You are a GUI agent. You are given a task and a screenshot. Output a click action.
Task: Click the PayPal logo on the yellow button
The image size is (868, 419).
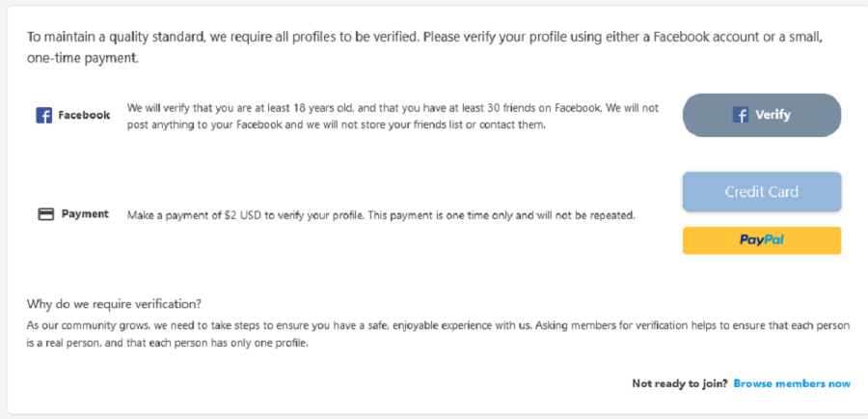(762, 240)
